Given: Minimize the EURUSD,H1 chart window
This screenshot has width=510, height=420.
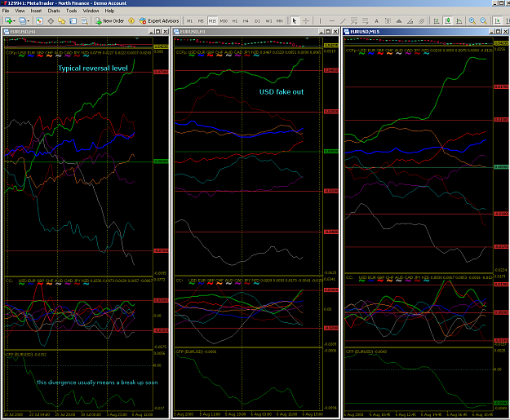Looking at the screenshot, I should [322, 32].
